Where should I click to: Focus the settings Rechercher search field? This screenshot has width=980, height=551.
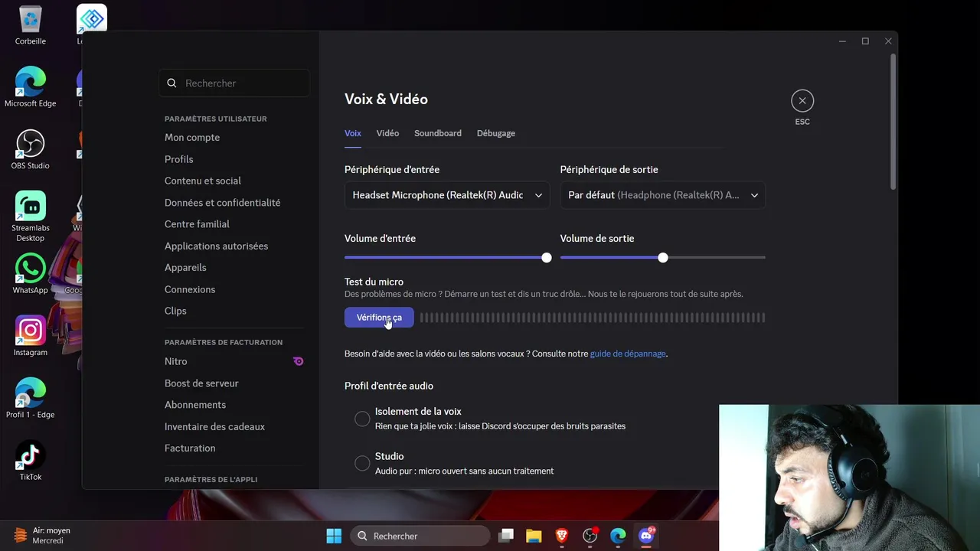coord(234,83)
